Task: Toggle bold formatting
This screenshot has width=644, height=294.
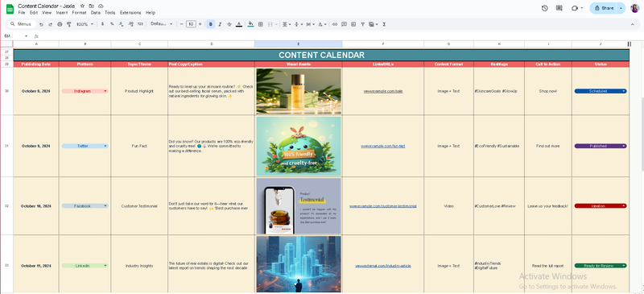Action: click(211, 24)
